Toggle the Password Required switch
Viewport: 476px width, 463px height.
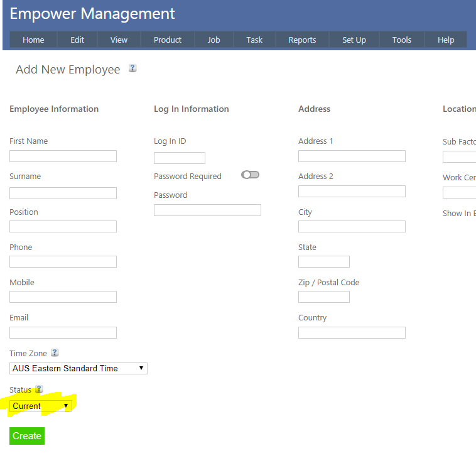coord(250,175)
